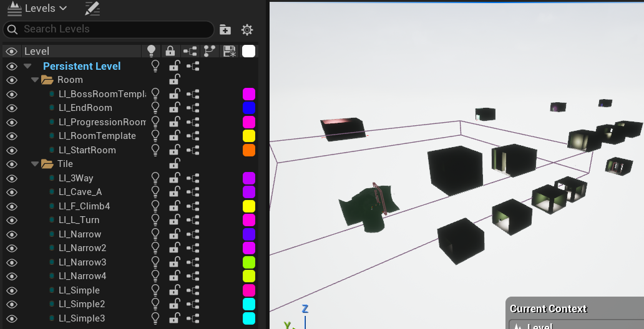Click the blueprint icon for LI_Cave_A
The height and width of the screenshot is (329, 644).
pos(194,192)
